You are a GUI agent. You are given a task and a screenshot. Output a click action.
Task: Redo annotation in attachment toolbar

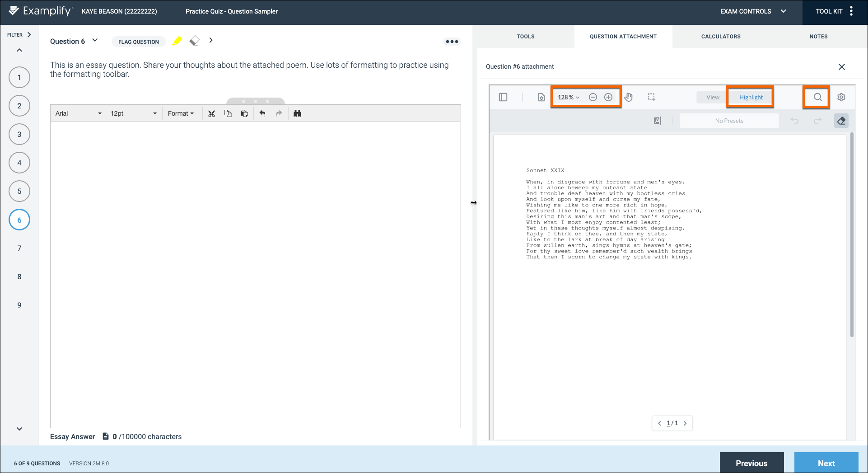tap(818, 121)
